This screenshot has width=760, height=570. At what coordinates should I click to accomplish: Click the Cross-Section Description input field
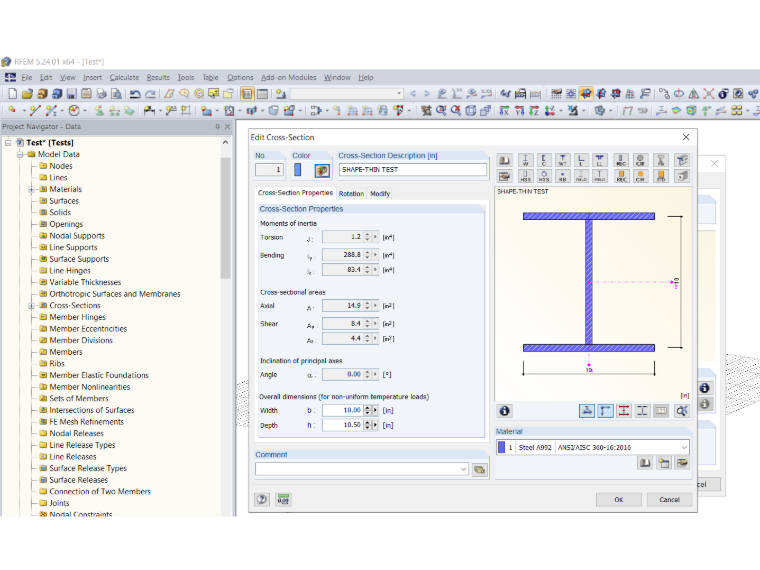point(412,170)
